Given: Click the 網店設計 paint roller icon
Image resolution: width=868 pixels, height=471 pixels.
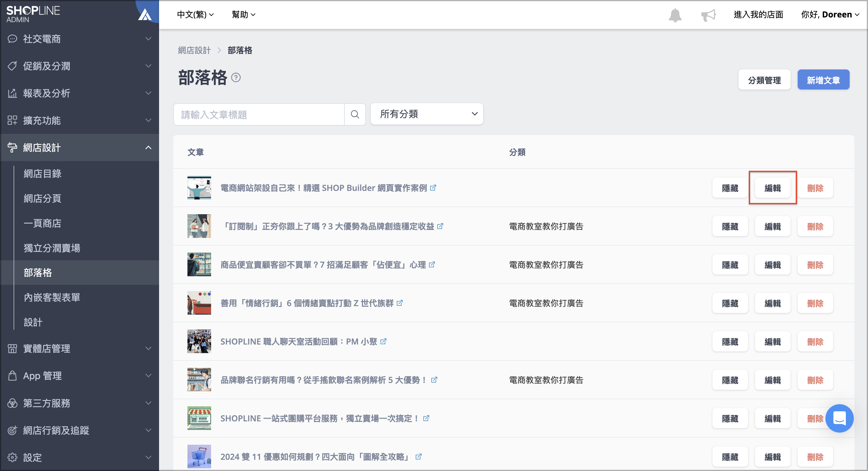Looking at the screenshot, I should 12,147.
